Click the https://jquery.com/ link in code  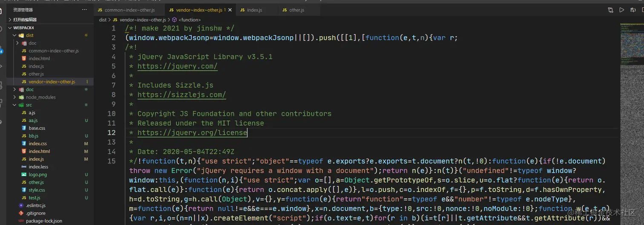coord(178,66)
